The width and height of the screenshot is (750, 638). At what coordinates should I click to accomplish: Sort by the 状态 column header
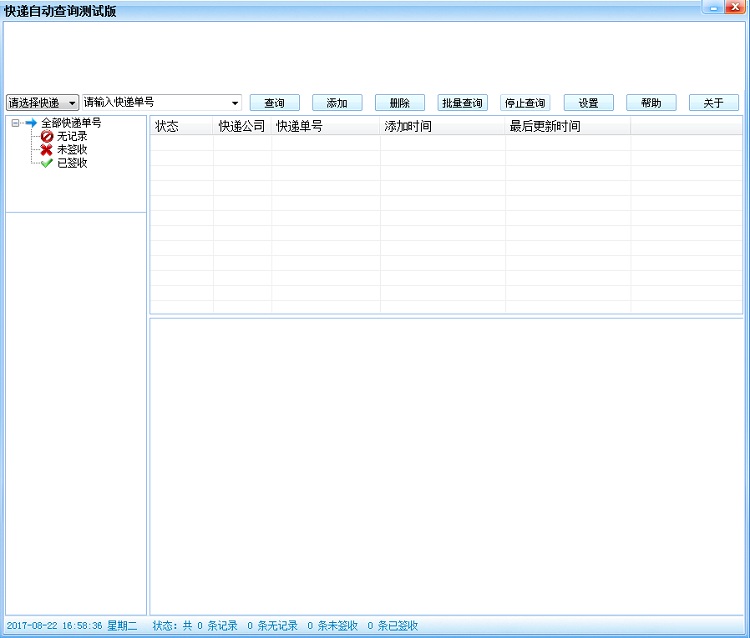pos(181,127)
